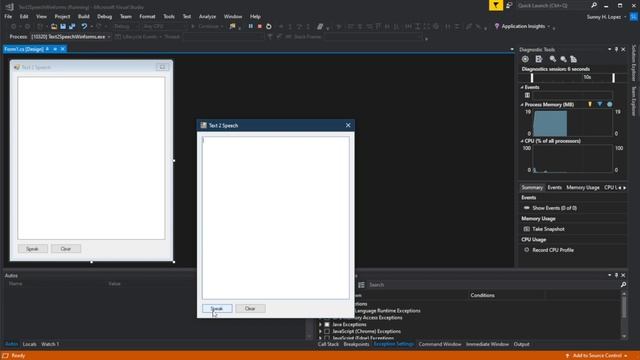This screenshot has width=640, height=360.
Task: Click the Undo toolbar icon
Action: coord(84,27)
